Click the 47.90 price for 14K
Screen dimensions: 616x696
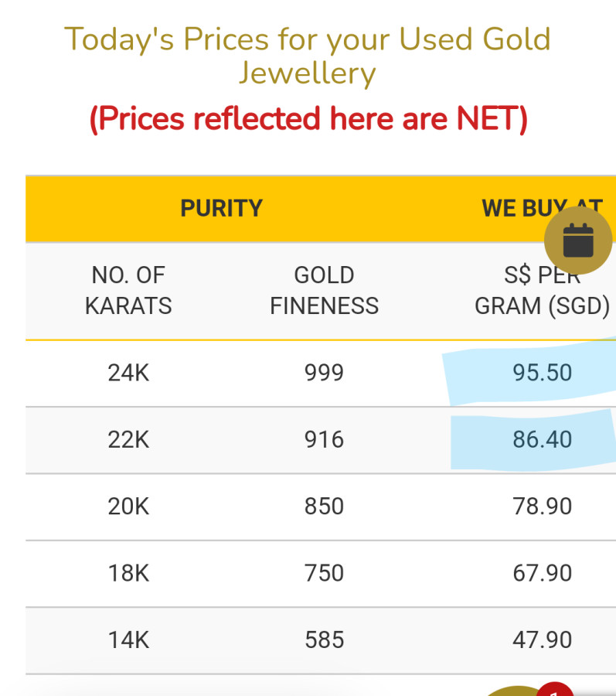542,640
